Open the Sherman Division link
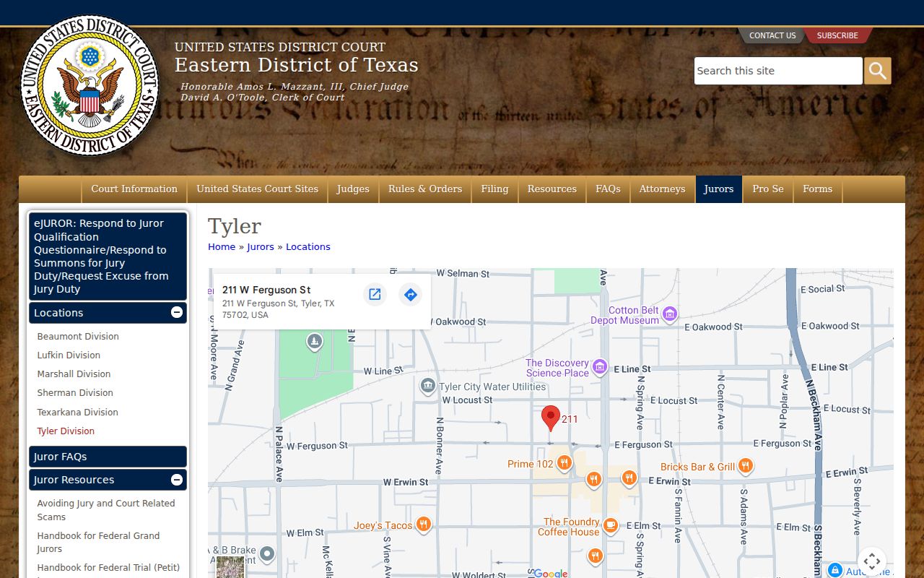The width and height of the screenshot is (924, 578). coord(75,393)
